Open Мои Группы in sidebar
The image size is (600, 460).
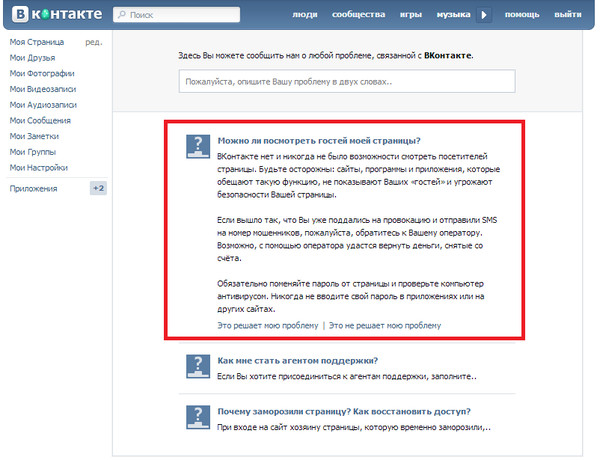[x=33, y=152]
